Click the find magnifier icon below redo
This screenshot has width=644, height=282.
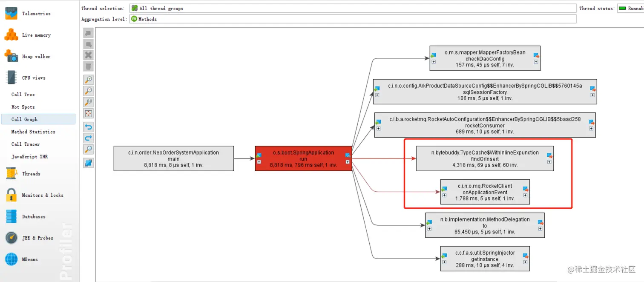(88, 149)
